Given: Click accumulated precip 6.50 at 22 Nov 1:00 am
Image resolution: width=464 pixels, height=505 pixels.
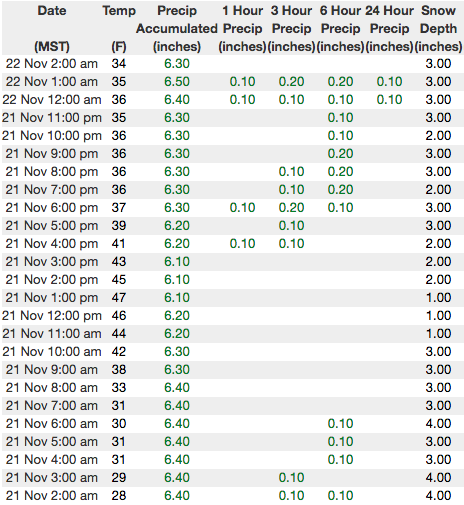Looking at the screenshot, I should (x=177, y=81).
